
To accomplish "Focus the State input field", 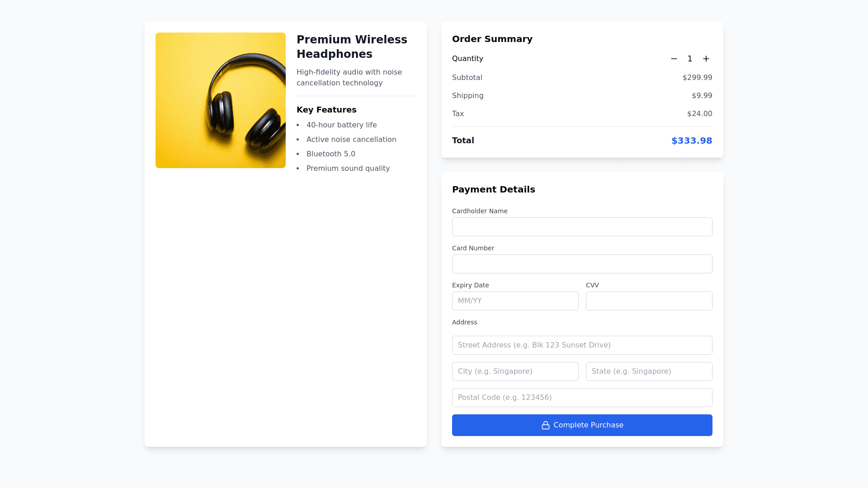I will [x=649, y=371].
